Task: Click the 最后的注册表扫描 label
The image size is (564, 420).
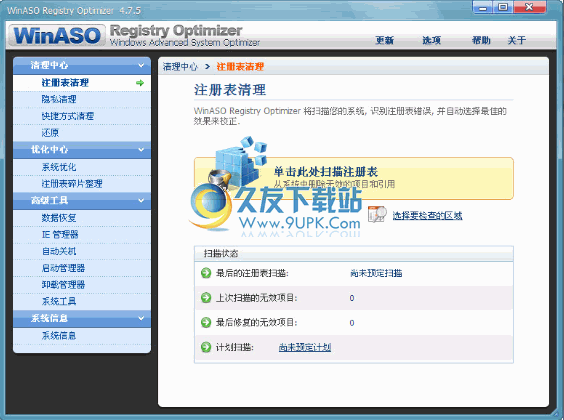Action: click(x=252, y=273)
